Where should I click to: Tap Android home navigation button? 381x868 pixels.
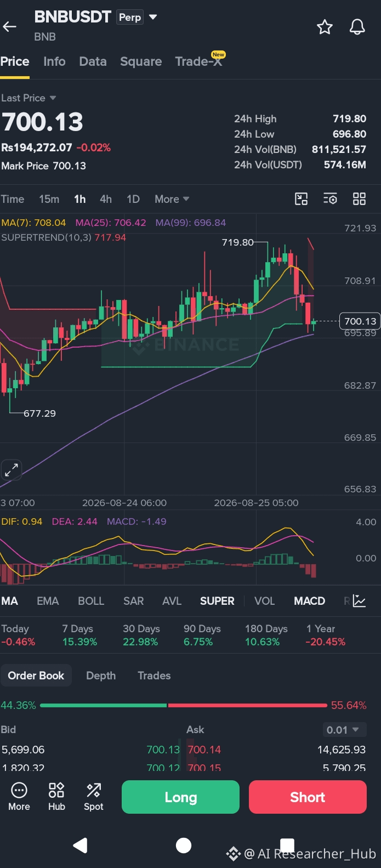click(x=184, y=845)
